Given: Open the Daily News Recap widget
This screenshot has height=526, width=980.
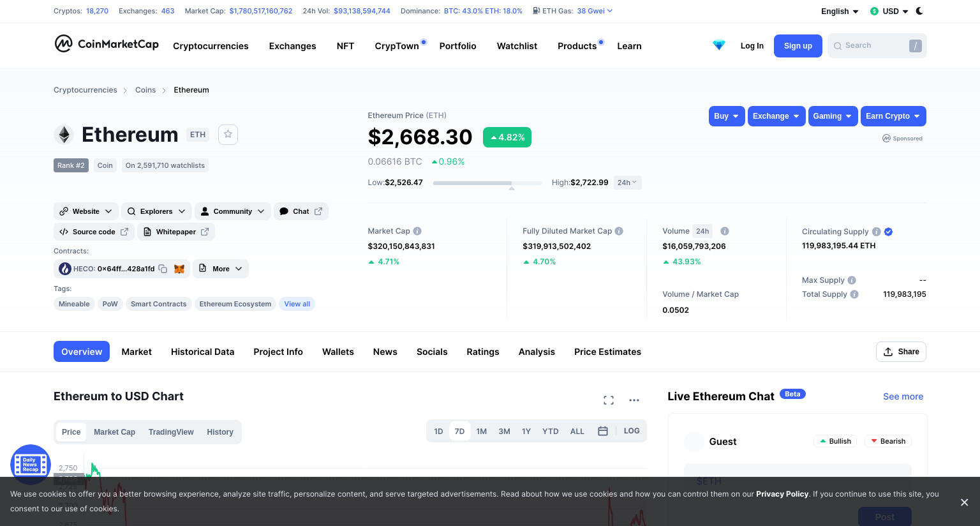Looking at the screenshot, I should point(31,464).
